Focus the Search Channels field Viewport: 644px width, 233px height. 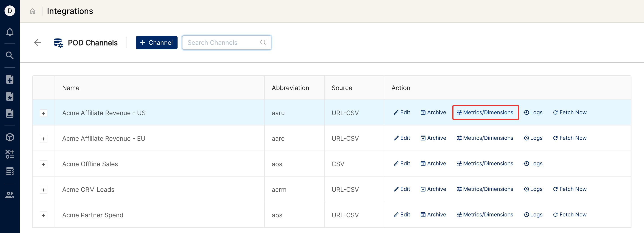[x=227, y=43]
